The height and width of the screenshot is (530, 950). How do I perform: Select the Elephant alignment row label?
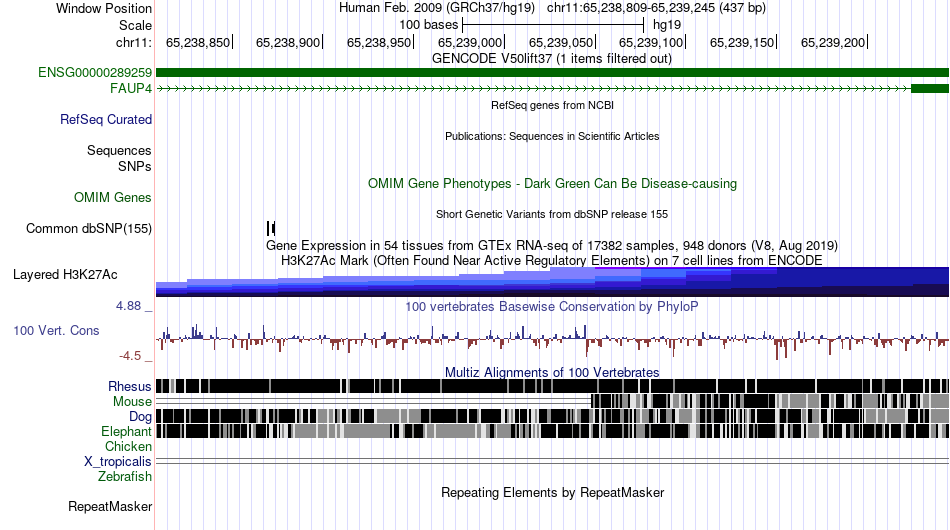click(x=126, y=431)
